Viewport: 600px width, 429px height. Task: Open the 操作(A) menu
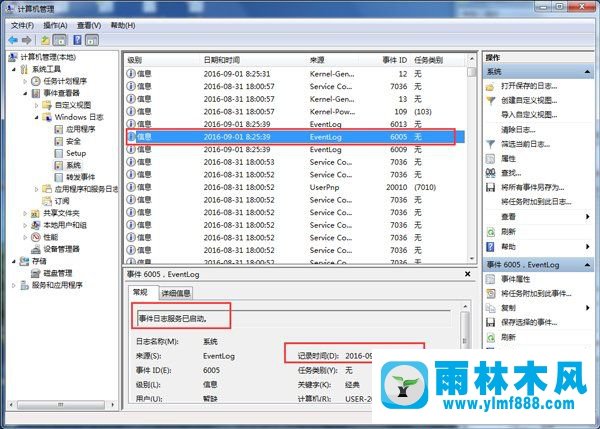click(x=55, y=25)
